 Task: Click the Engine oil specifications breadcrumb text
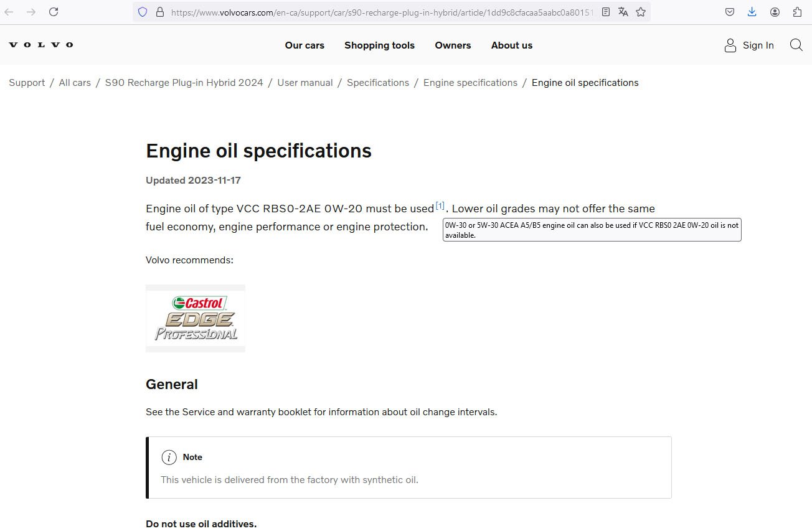(585, 83)
